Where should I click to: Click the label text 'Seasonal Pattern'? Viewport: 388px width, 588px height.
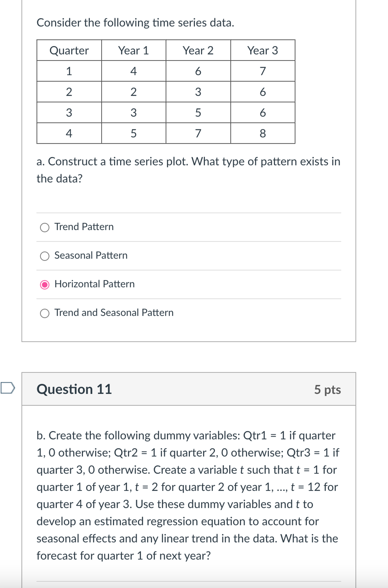(91, 255)
